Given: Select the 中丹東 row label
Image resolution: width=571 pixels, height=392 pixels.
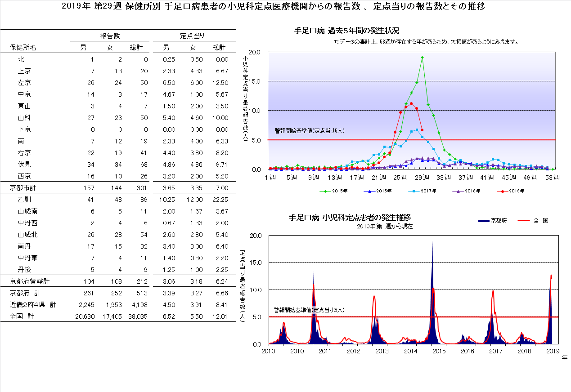Looking at the screenshot, I should (27, 258).
